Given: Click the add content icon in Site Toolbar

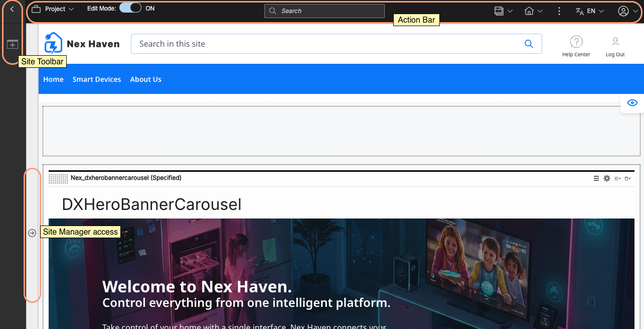Looking at the screenshot, I should (12, 45).
